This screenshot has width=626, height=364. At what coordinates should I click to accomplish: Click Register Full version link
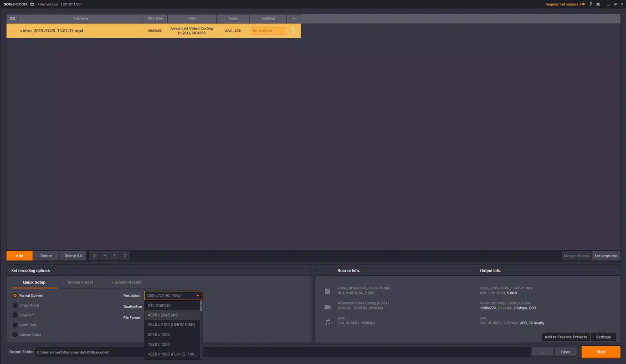561,4
